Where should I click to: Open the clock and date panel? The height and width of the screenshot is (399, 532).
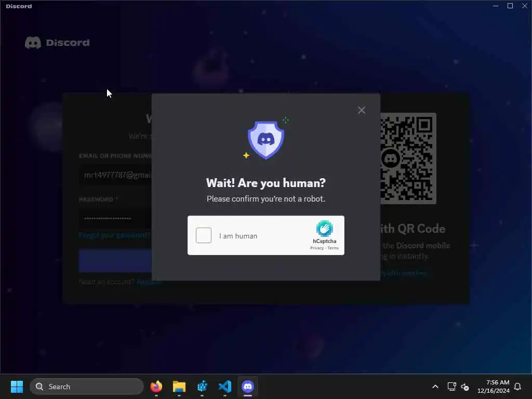[494, 387]
